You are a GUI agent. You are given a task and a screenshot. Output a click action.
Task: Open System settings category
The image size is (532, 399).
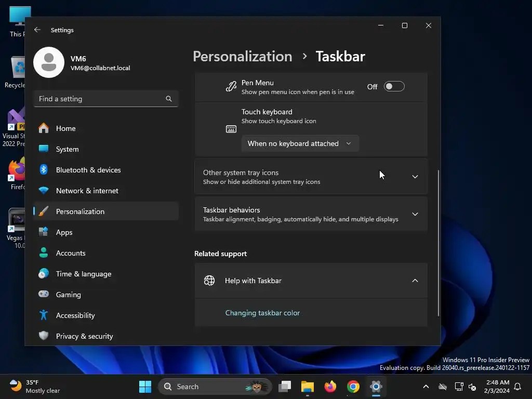(106, 149)
